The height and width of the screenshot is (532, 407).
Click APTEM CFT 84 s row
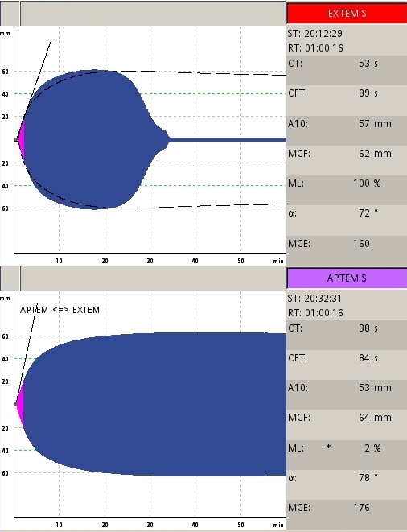[x=347, y=358]
